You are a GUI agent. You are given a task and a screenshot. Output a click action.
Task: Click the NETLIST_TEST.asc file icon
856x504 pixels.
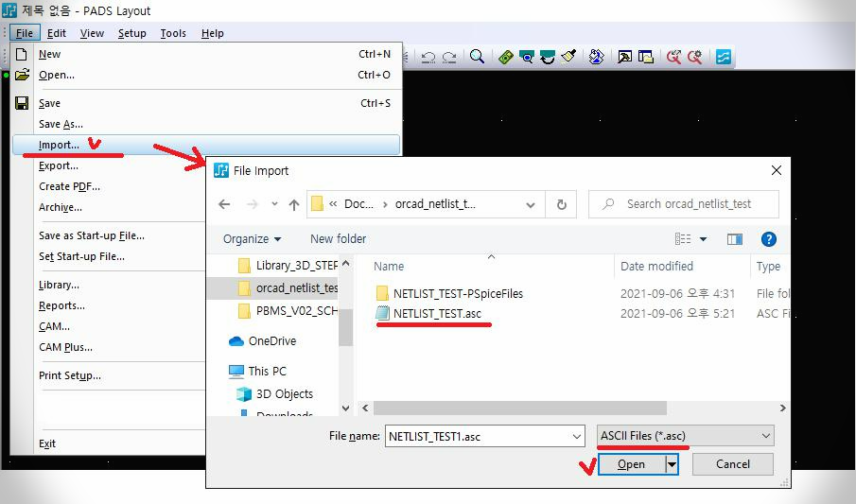click(x=383, y=313)
